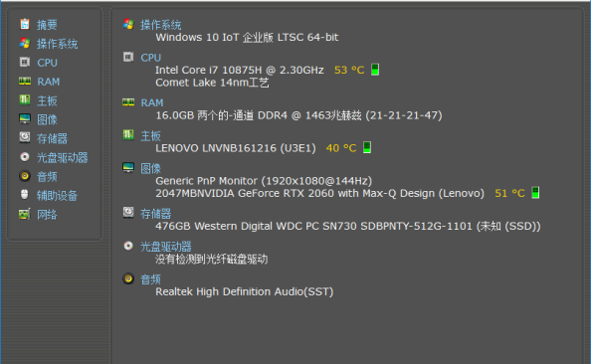Screen dimensions: 591x364
Task: Click the LENOVO LNVNB161216 (U3E1) text
Action: pos(236,148)
